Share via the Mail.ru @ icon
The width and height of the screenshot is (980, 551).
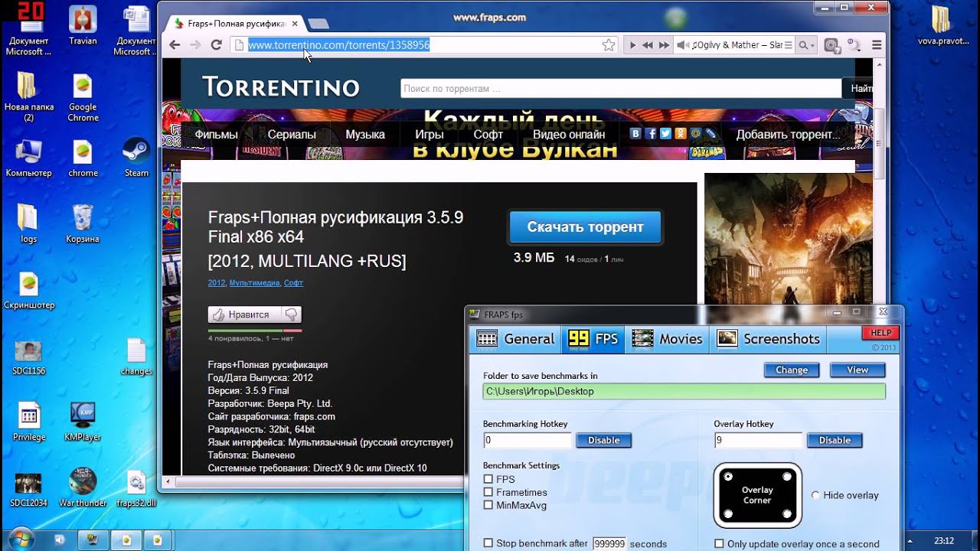coord(695,133)
